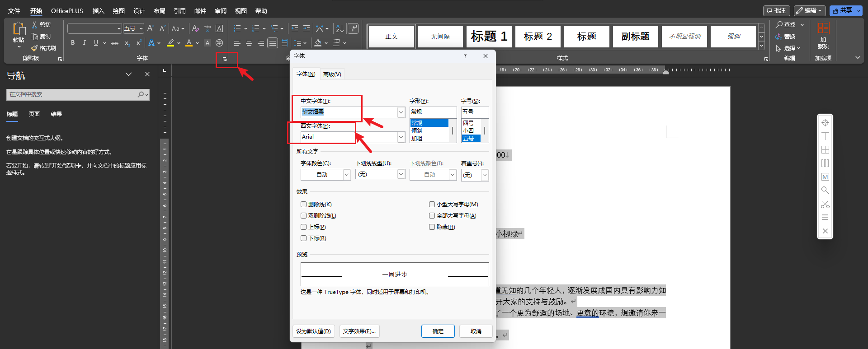This screenshot has width=868, height=349.
Task: Click the Add-ins (加载项) icon
Action: (823, 28)
